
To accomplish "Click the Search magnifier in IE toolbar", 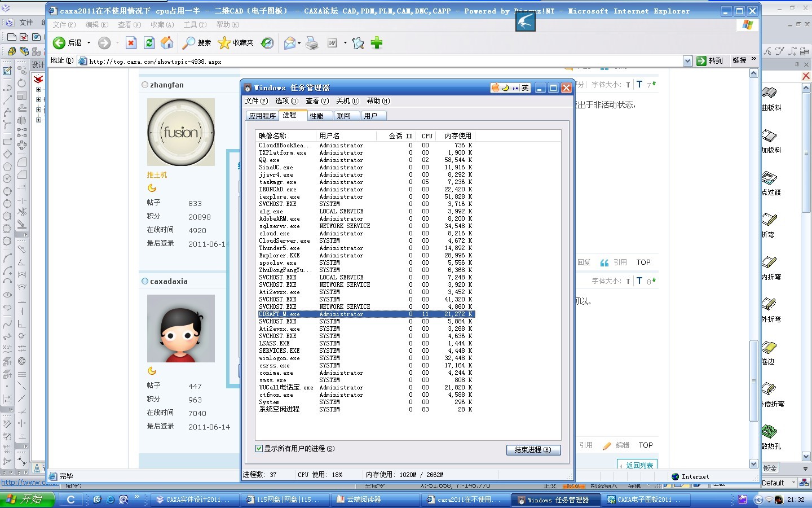I will pos(189,43).
